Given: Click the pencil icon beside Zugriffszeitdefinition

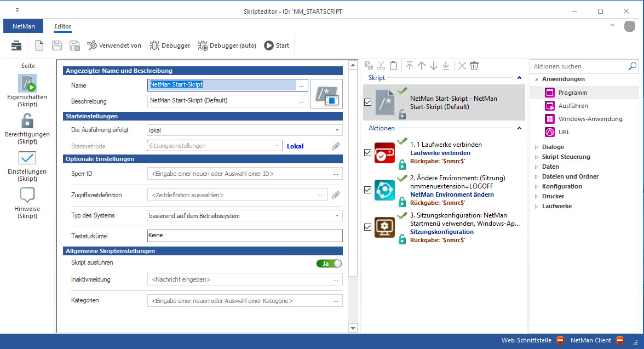Looking at the screenshot, I should (336, 194).
